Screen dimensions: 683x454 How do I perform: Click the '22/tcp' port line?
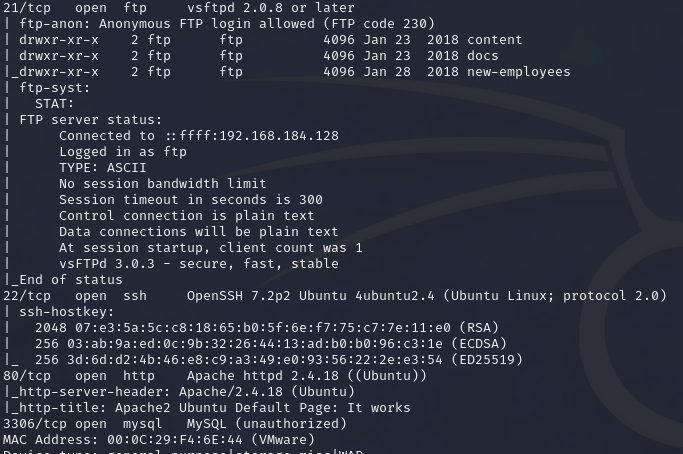335,296
